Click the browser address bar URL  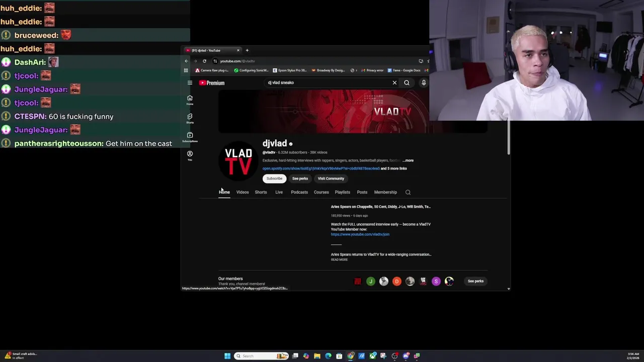237,61
